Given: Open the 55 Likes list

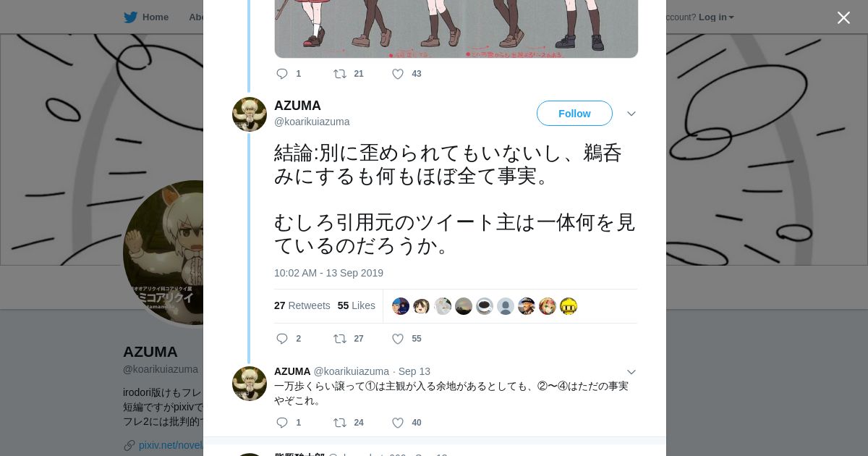Looking at the screenshot, I should tap(357, 305).
